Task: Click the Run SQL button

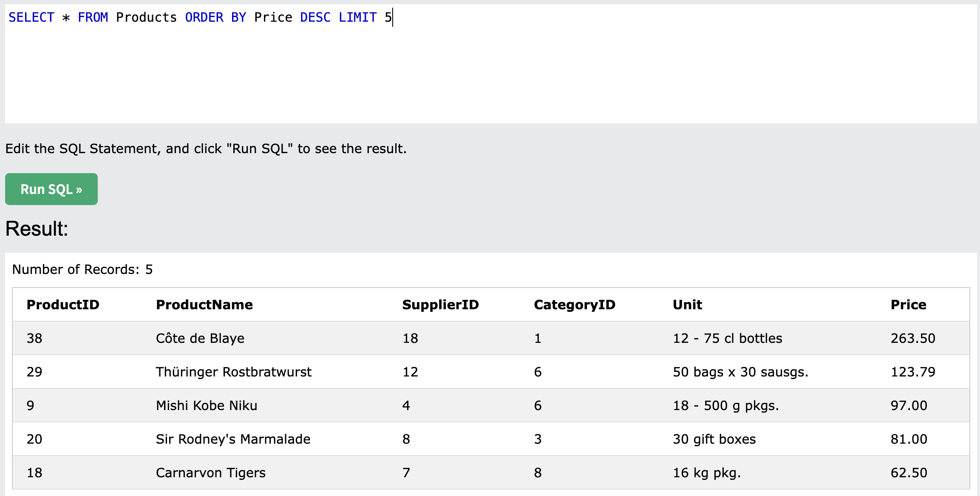Action: 51,189
